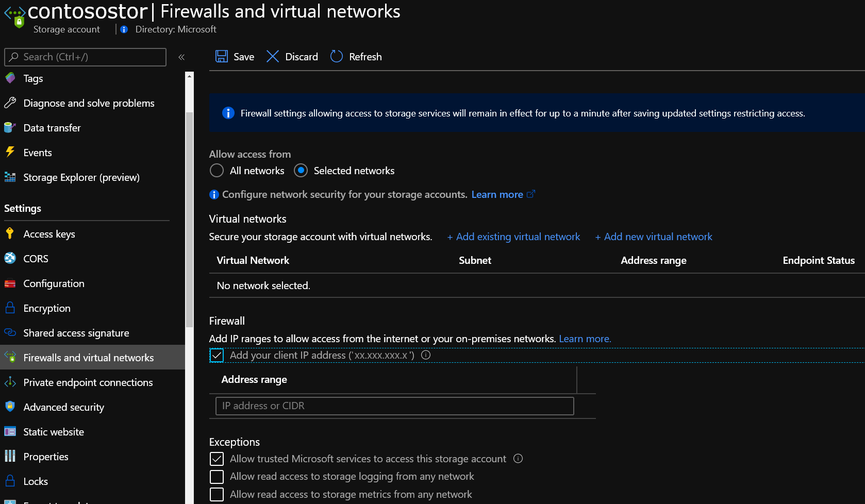The height and width of the screenshot is (504, 865).
Task: Click the Shared access signature icon
Action: pos(10,332)
